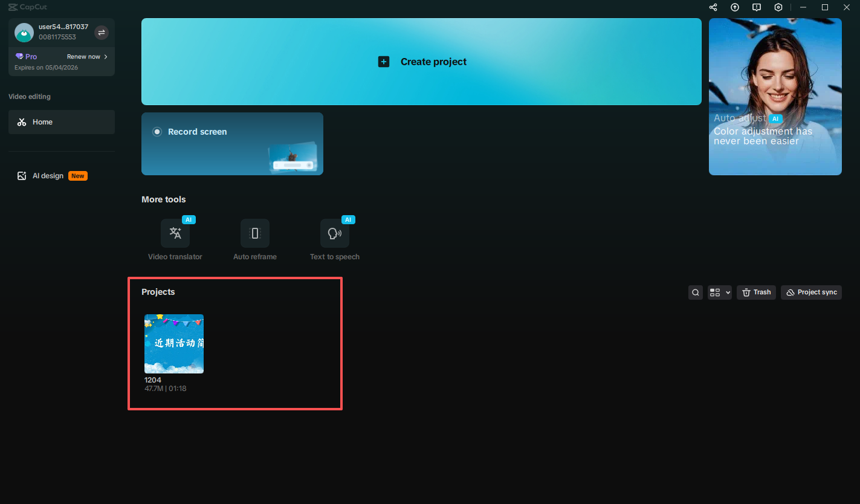
Task: Open the feedback icon in the title bar
Action: 756,7
